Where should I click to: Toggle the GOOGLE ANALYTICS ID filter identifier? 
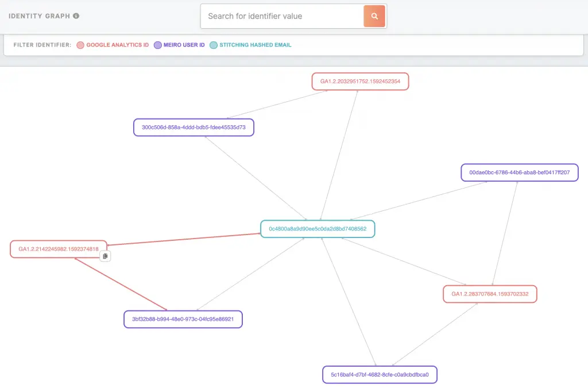click(x=113, y=45)
